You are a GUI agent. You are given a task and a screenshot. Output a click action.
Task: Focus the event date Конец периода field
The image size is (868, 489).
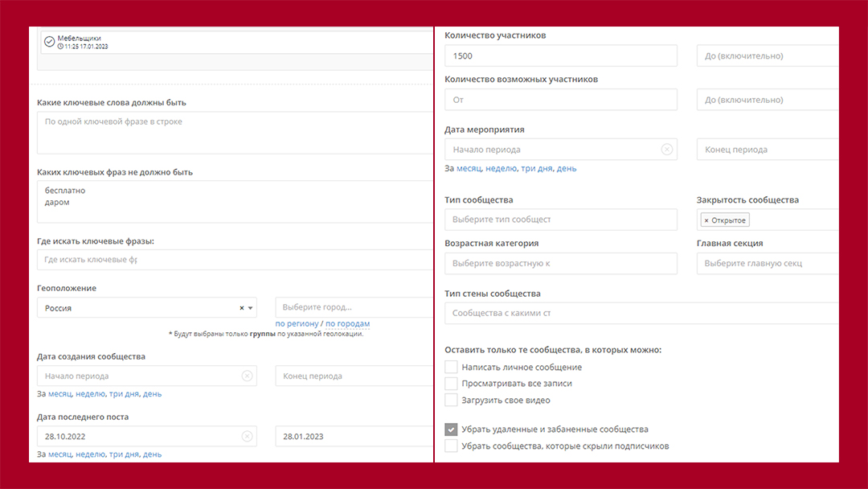(768, 150)
